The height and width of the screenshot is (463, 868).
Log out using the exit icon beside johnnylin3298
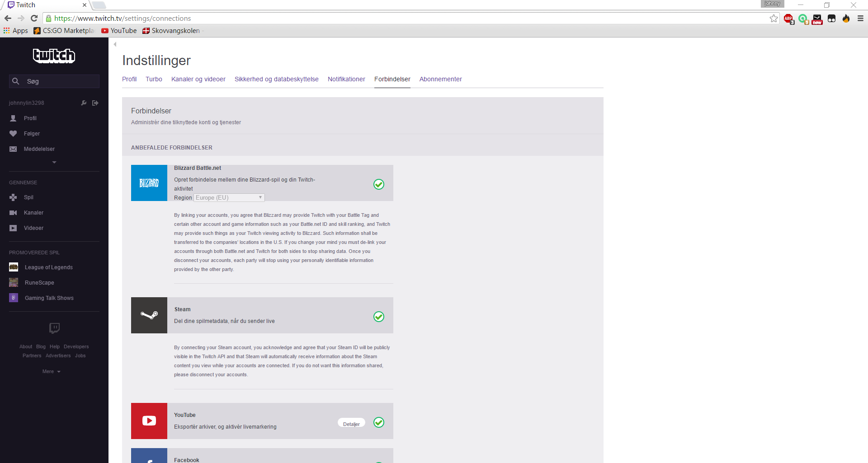[95, 103]
